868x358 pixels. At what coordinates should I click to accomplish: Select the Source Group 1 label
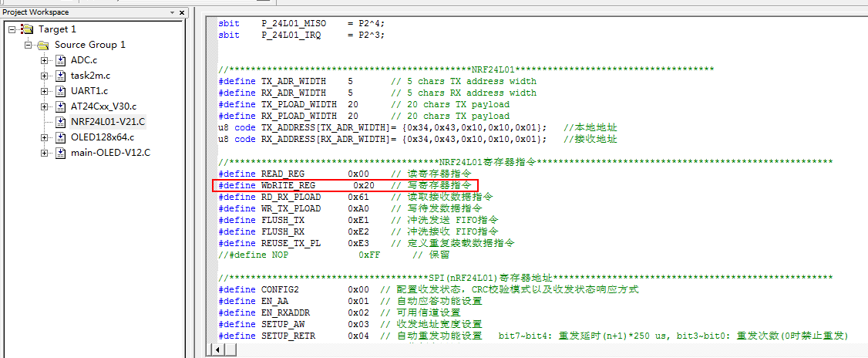(89, 44)
